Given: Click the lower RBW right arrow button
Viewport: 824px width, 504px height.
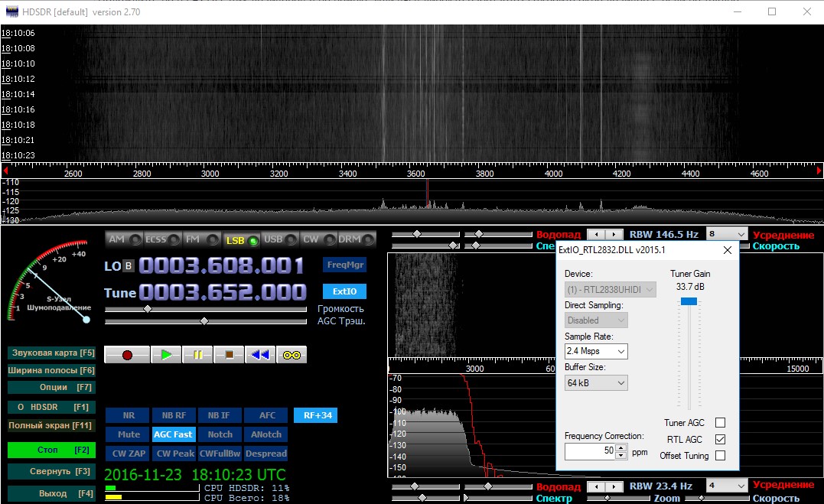Looking at the screenshot, I should pyautogui.click(x=614, y=486).
